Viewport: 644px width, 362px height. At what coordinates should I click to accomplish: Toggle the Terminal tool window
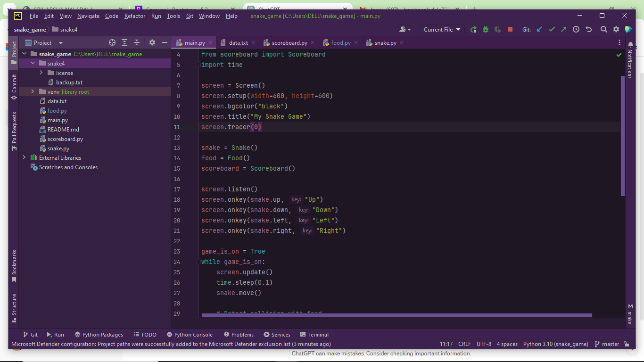tap(314, 335)
